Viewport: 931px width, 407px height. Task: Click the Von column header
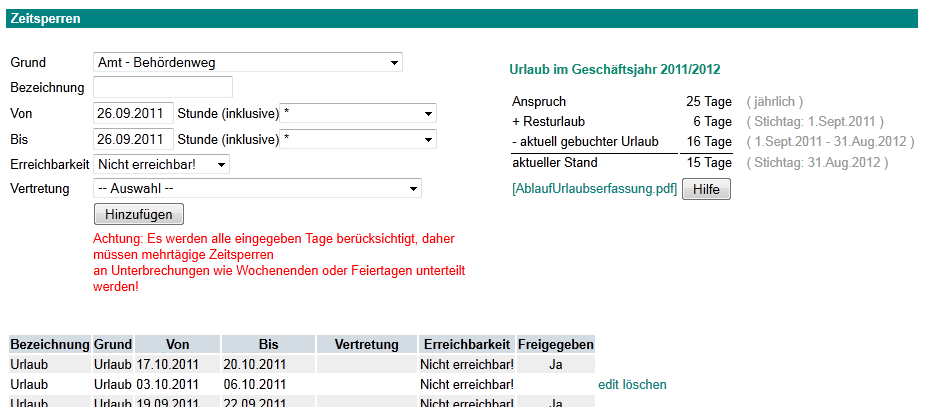[178, 345]
